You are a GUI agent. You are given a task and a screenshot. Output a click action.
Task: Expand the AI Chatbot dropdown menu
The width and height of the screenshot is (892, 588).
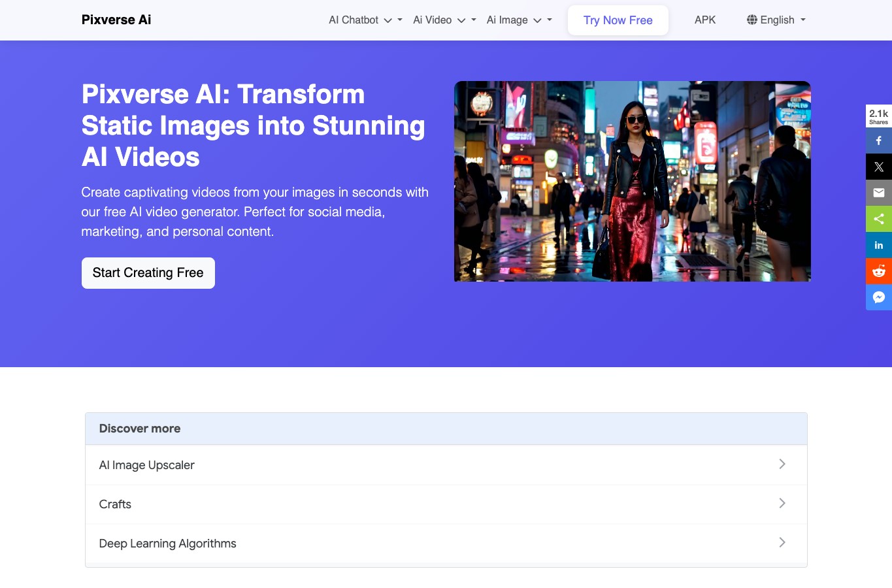click(x=365, y=20)
